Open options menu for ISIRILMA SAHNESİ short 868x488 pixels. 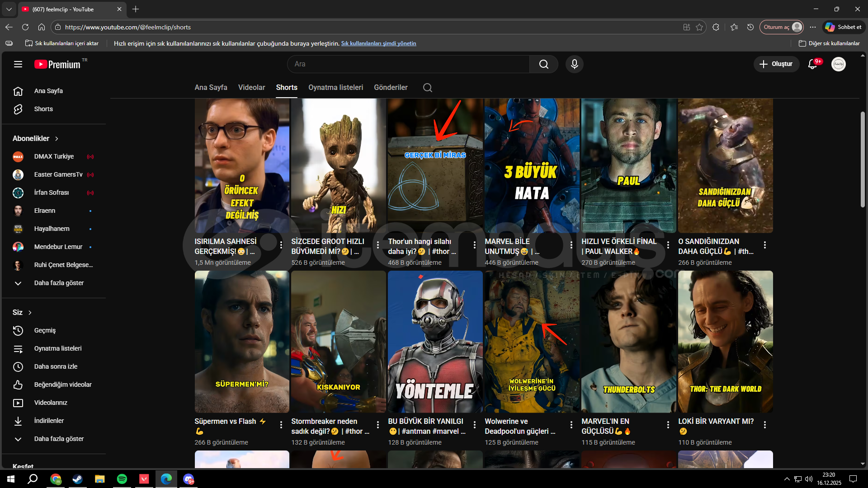pyautogui.click(x=281, y=245)
